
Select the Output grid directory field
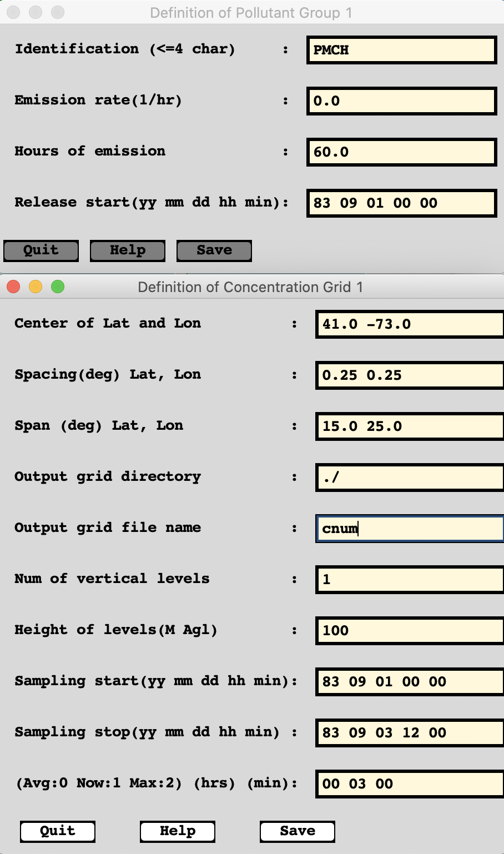[410, 478]
